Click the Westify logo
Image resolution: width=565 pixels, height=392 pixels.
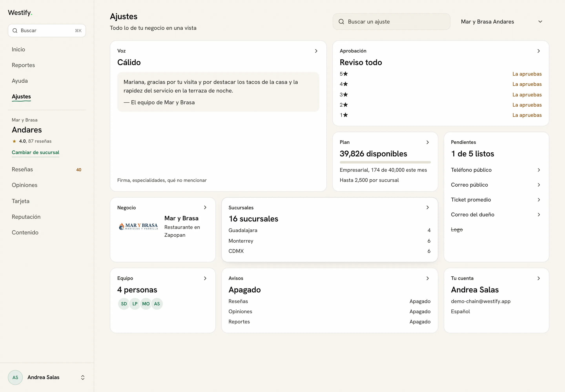pyautogui.click(x=20, y=13)
